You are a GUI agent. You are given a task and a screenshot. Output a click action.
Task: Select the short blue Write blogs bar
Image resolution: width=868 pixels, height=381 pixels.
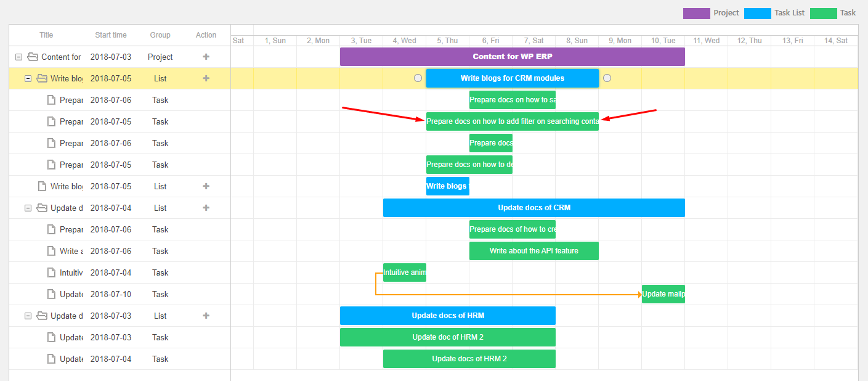448,186
